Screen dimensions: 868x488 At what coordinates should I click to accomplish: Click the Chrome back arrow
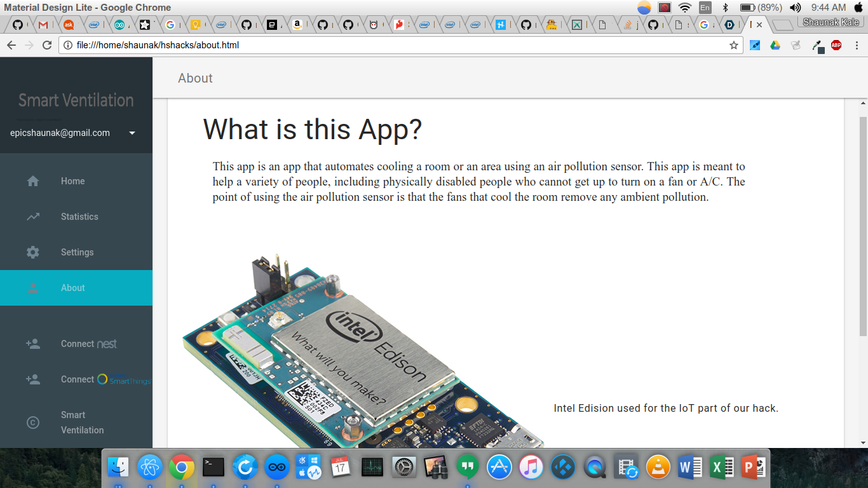point(11,45)
